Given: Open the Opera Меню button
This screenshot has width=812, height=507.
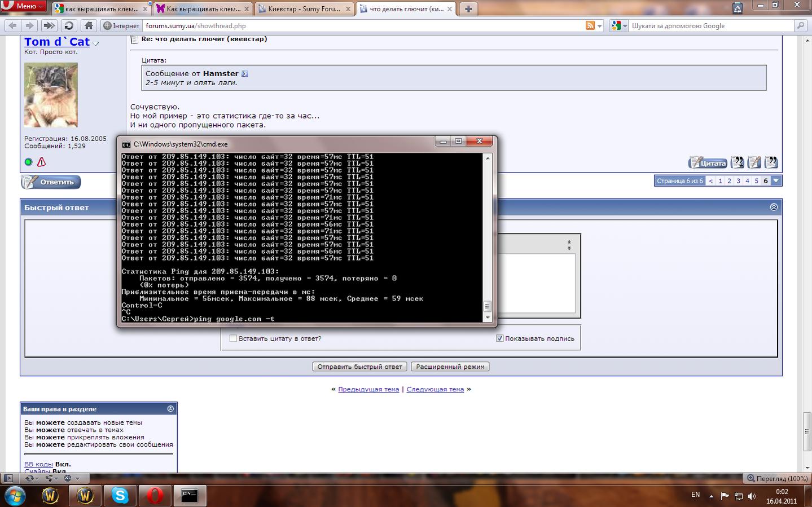Looking at the screenshot, I should click(x=23, y=6).
